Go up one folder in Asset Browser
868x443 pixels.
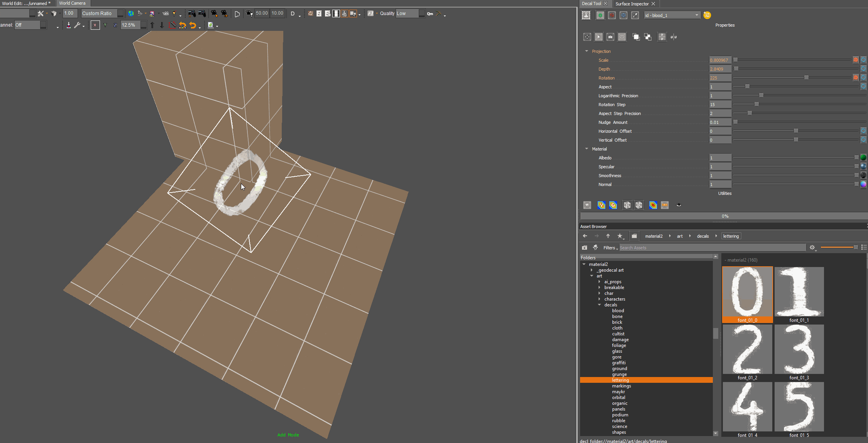(x=608, y=236)
